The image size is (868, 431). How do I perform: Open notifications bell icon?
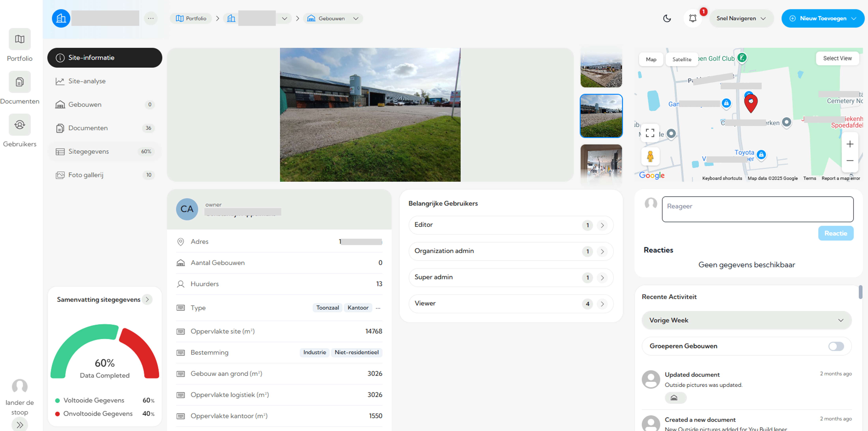coord(692,19)
